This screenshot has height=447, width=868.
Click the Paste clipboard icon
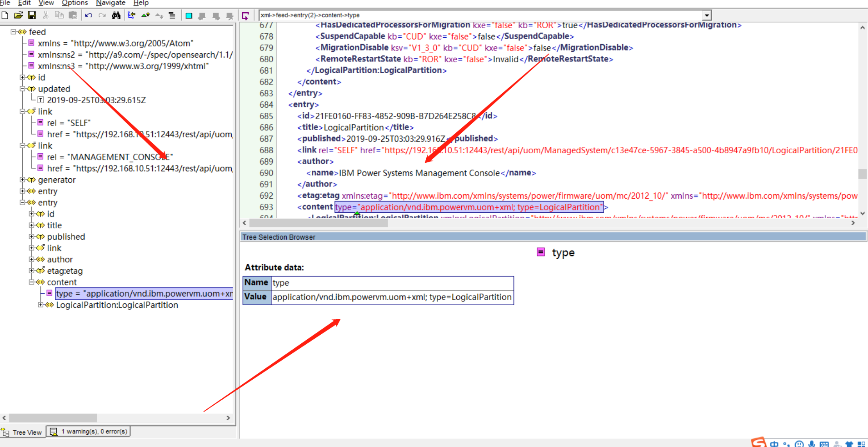pos(73,15)
